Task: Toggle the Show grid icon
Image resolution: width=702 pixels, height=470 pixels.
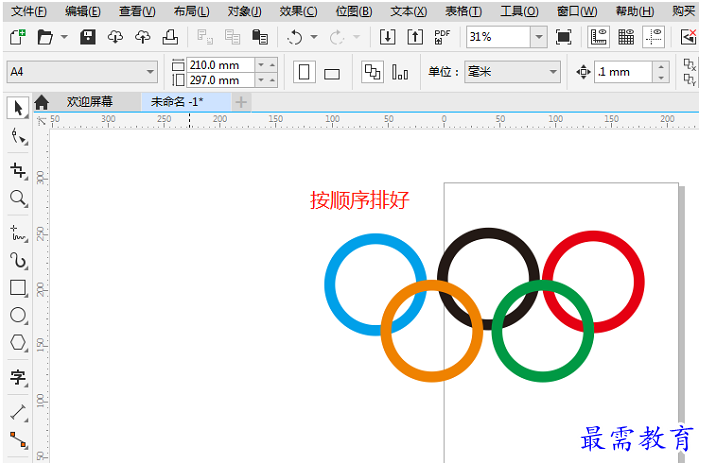Action: pyautogui.click(x=626, y=37)
